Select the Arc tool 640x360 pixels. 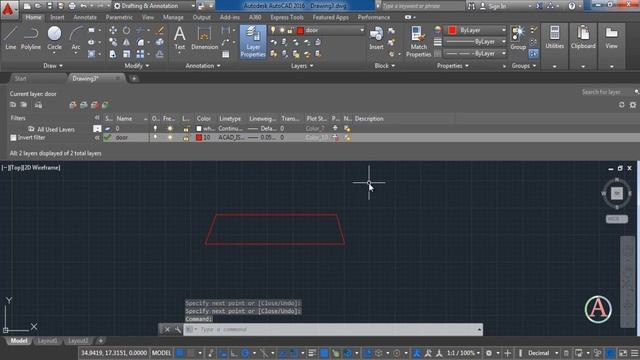point(76,38)
